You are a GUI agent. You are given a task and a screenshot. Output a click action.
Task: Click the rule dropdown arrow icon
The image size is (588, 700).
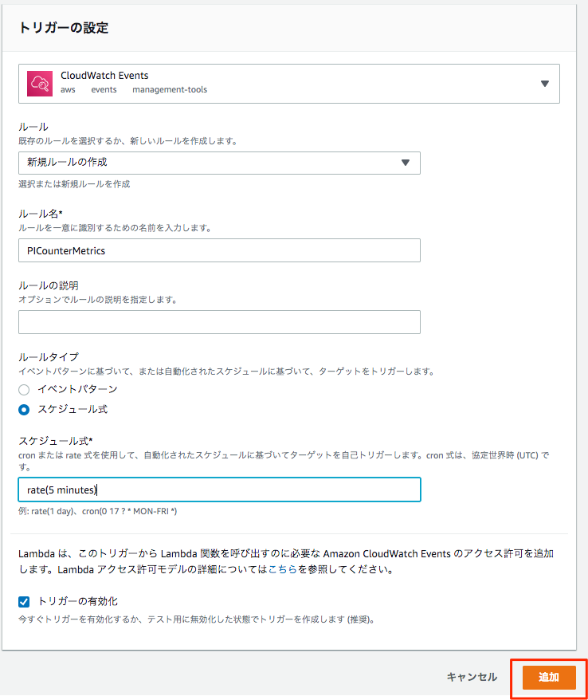[x=405, y=163]
